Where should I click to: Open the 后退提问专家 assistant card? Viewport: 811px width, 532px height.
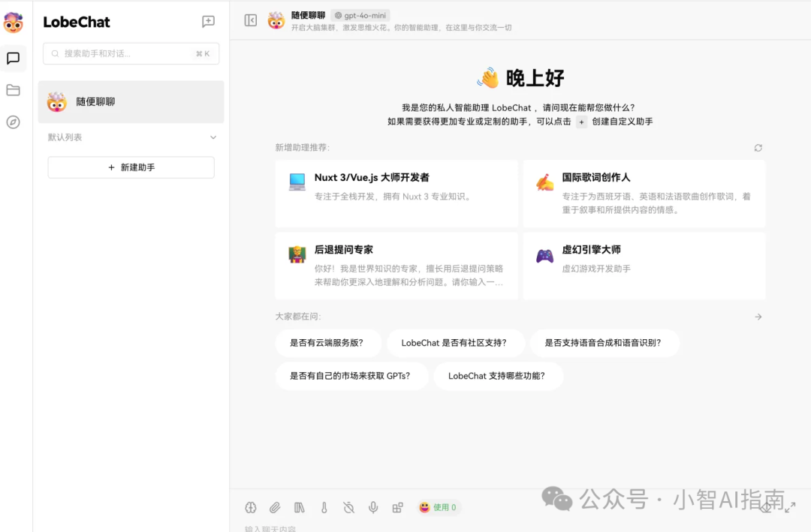point(396,266)
